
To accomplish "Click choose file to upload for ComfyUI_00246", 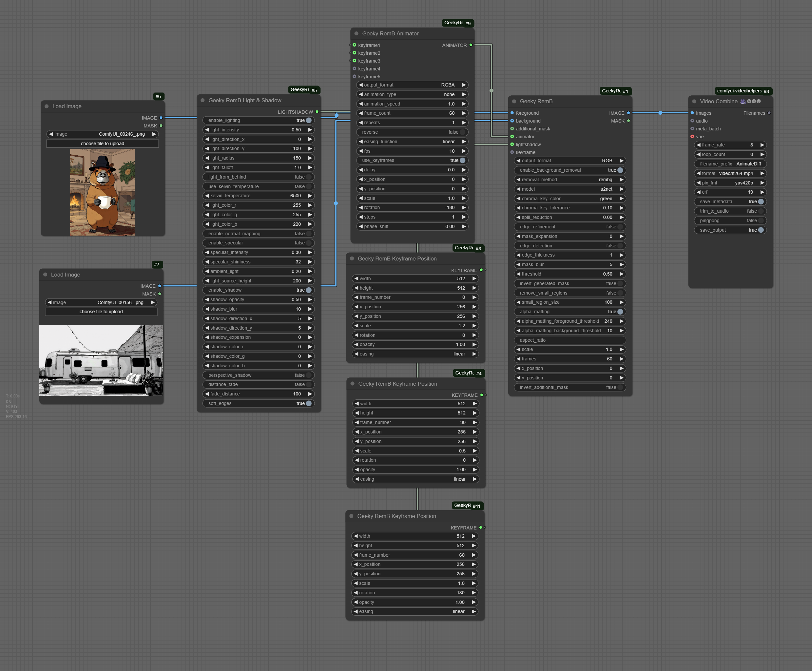I will point(103,144).
